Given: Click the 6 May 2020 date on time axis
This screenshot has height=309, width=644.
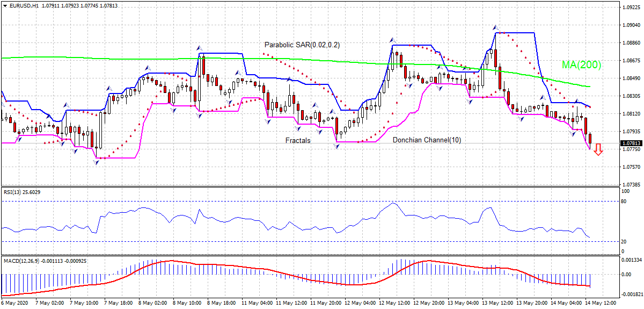Looking at the screenshot, I should tap(14, 303).
